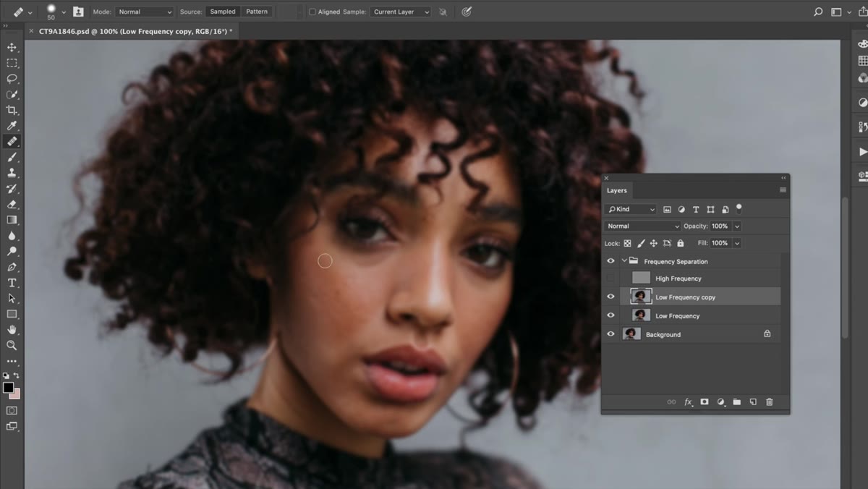The image size is (868, 489).
Task: Create a new layer in Layers panel
Action: (753, 401)
